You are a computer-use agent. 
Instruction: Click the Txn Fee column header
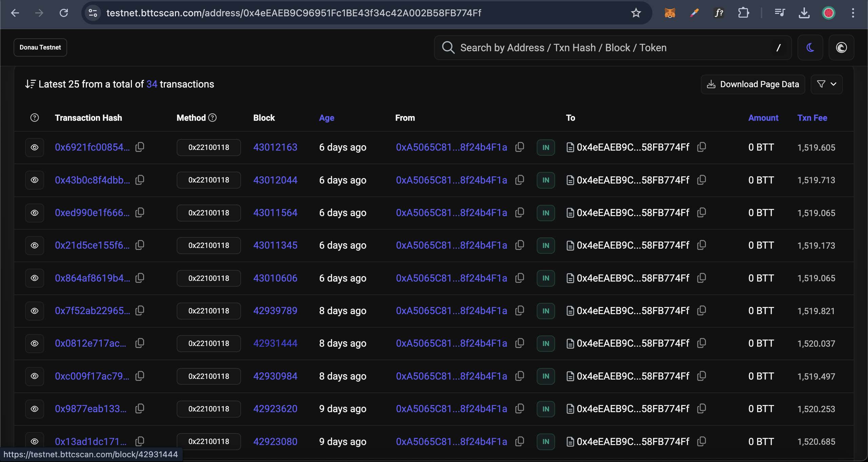tap(812, 118)
